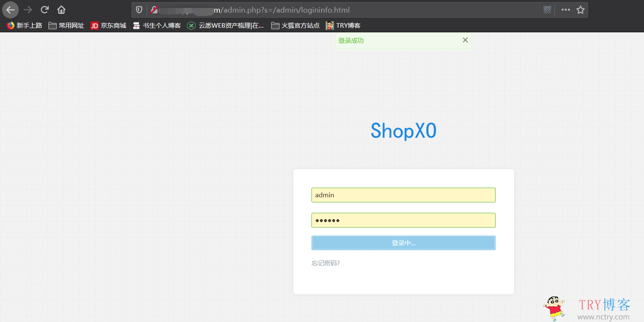This screenshot has width=644, height=322.
Task: Open the tracking protection shield icon
Action: [x=139, y=10]
